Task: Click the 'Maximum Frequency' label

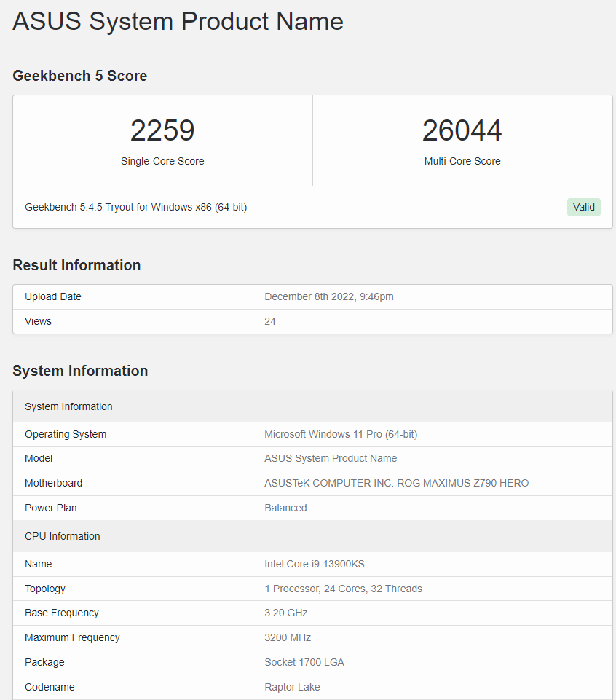Action: (x=72, y=637)
